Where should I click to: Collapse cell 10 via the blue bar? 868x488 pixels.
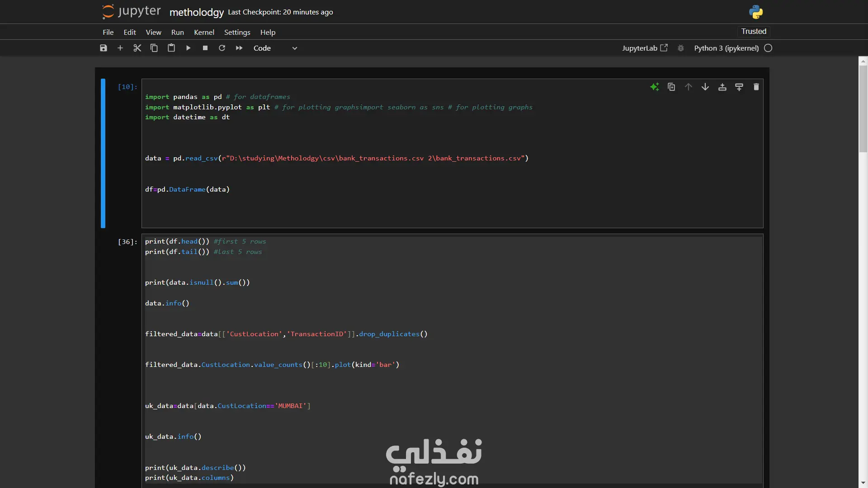coord(103,153)
